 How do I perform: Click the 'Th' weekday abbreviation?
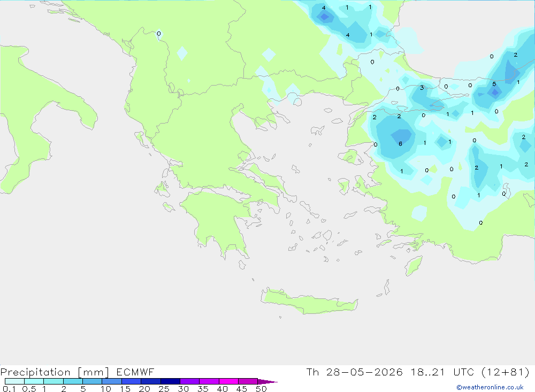[312, 372]
